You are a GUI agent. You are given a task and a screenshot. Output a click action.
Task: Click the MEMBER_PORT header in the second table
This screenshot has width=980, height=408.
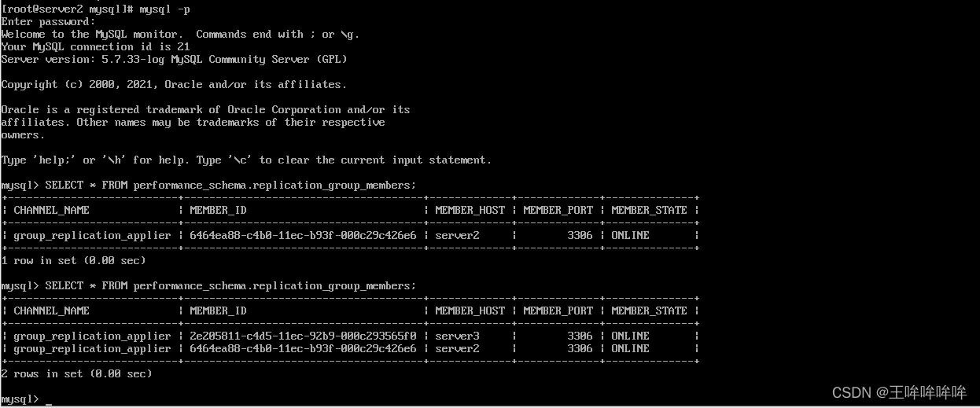(x=558, y=311)
